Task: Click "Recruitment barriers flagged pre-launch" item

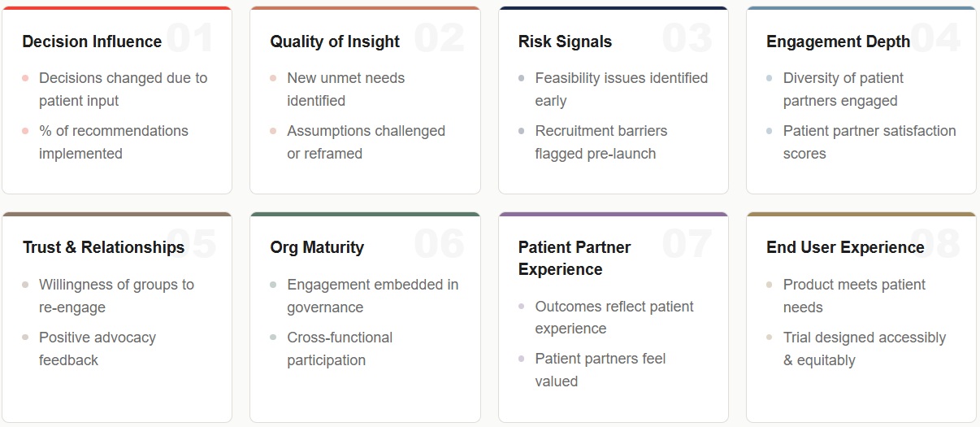Action: (x=601, y=142)
